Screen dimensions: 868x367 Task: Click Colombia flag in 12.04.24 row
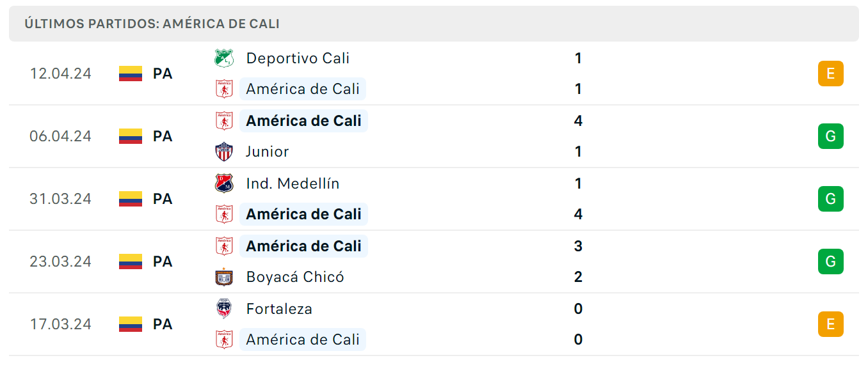pos(131,74)
